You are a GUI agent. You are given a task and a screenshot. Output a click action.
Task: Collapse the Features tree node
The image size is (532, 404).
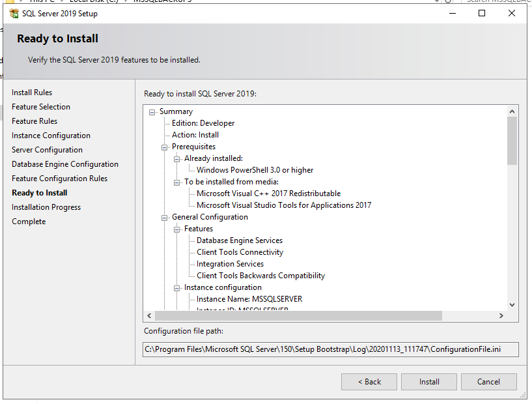(x=176, y=229)
